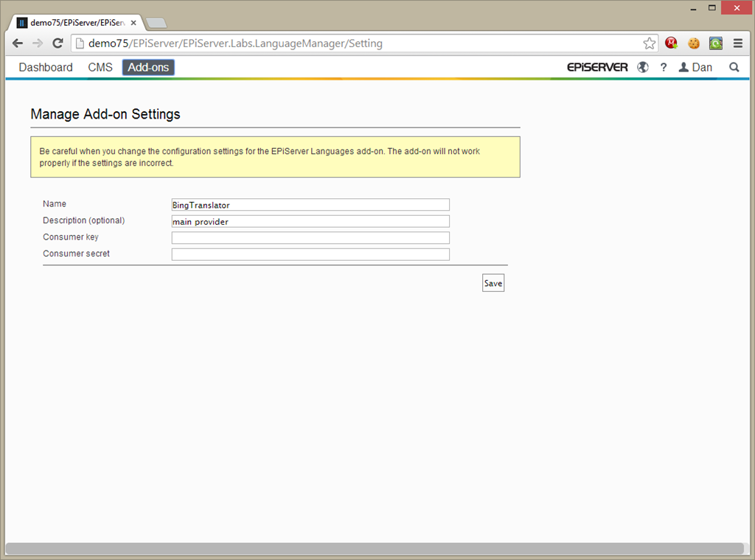Open the Chrome hamburger menu

(738, 43)
